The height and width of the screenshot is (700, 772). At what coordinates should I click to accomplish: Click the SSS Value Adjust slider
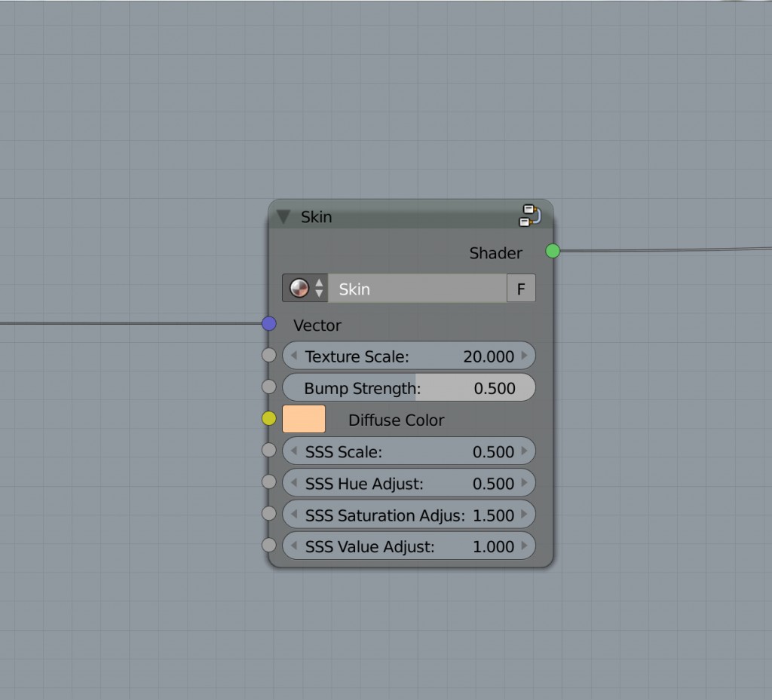click(x=407, y=546)
